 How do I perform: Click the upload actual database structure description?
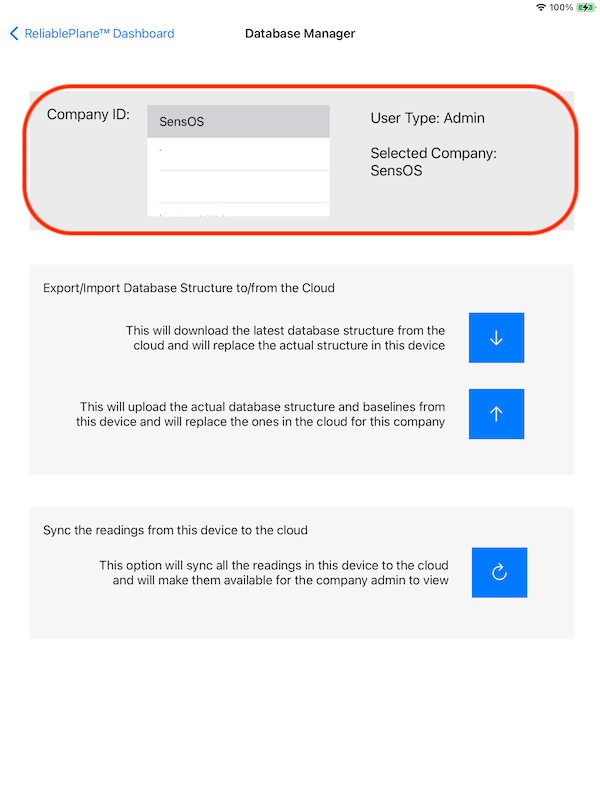point(261,414)
